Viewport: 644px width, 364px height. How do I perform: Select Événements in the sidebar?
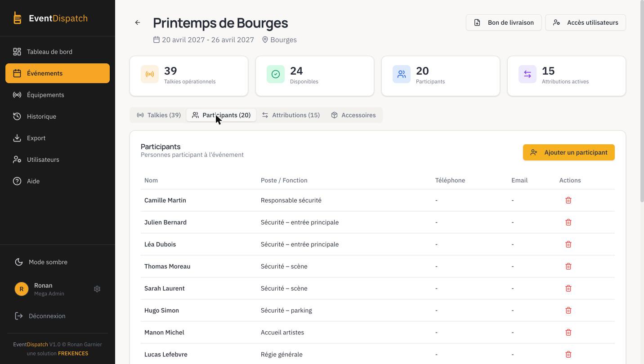click(58, 73)
